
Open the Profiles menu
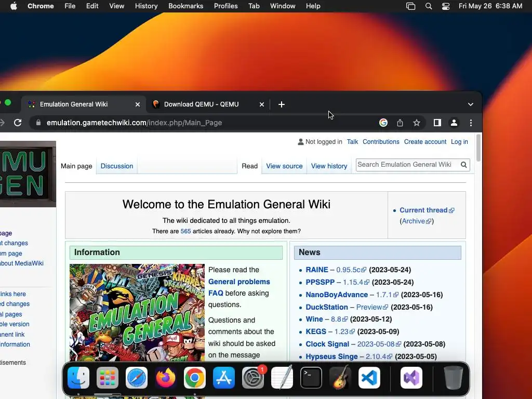(x=225, y=6)
